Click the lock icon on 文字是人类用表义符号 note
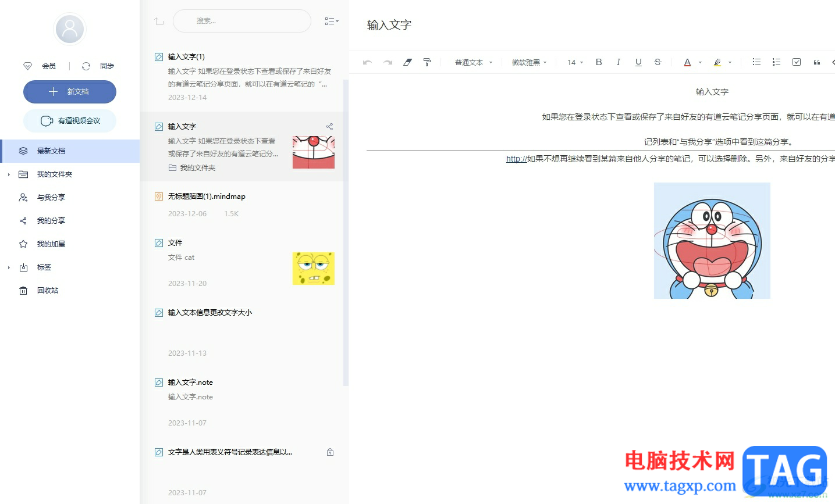The width and height of the screenshot is (835, 504). pyautogui.click(x=330, y=452)
